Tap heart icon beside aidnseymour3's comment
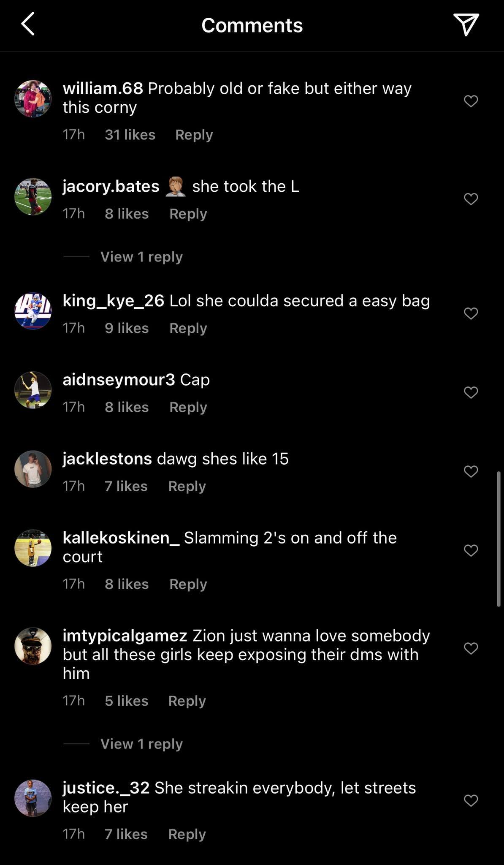 pos(471,392)
